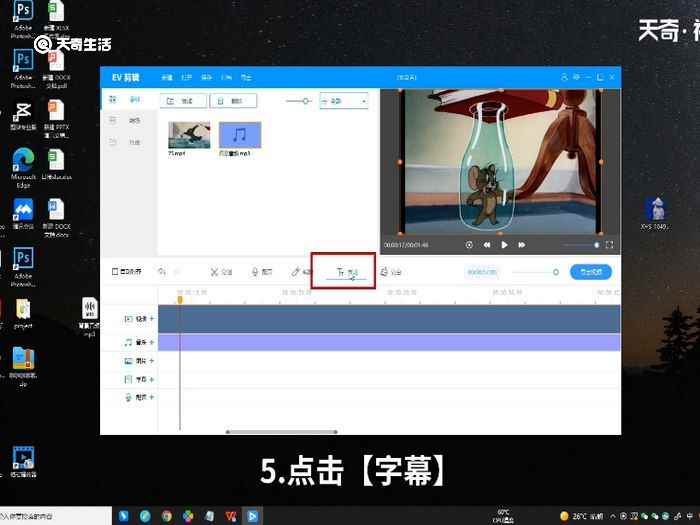Click the microphone dubbing tool

(x=262, y=272)
